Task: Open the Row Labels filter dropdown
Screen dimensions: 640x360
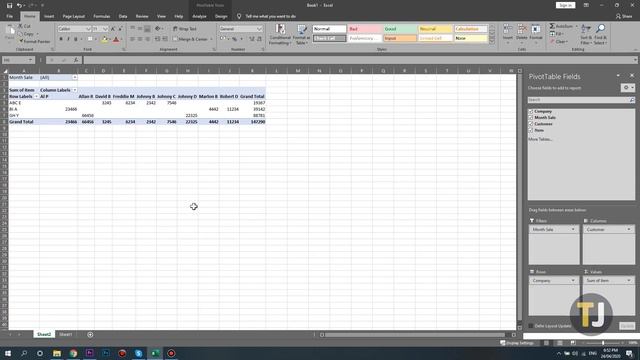Action: coord(36,96)
